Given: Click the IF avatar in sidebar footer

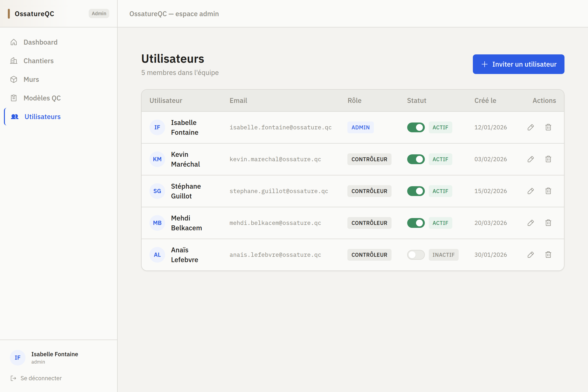Looking at the screenshot, I should (x=17, y=357).
